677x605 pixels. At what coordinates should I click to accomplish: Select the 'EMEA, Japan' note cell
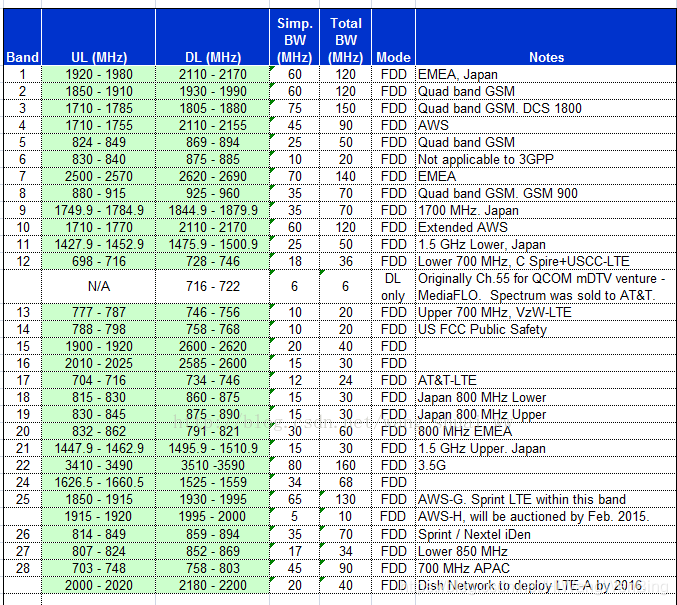[546, 74]
